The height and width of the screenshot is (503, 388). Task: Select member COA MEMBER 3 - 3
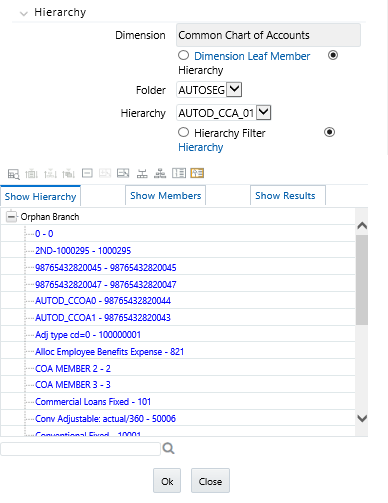pos(73,385)
